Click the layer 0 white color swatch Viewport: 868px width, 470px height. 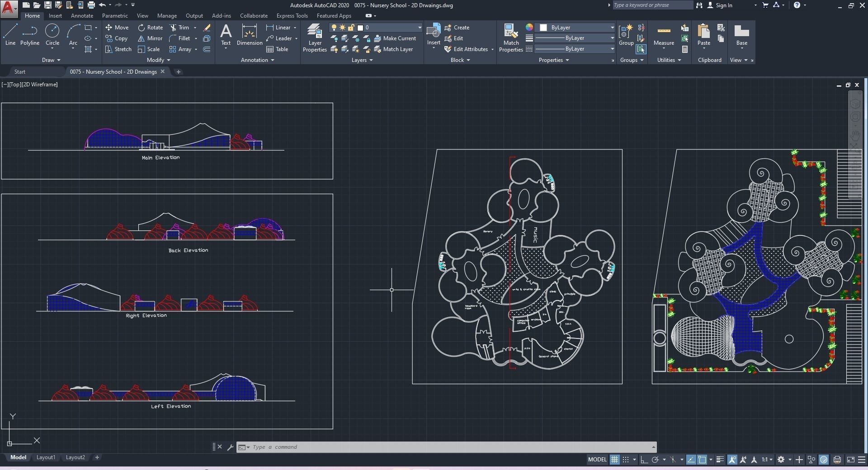[360, 28]
